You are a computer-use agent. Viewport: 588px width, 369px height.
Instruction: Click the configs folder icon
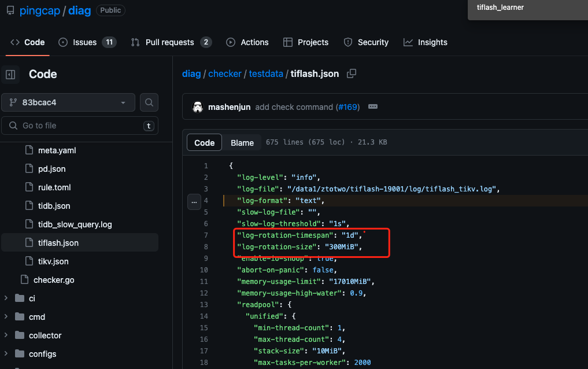(x=20, y=353)
